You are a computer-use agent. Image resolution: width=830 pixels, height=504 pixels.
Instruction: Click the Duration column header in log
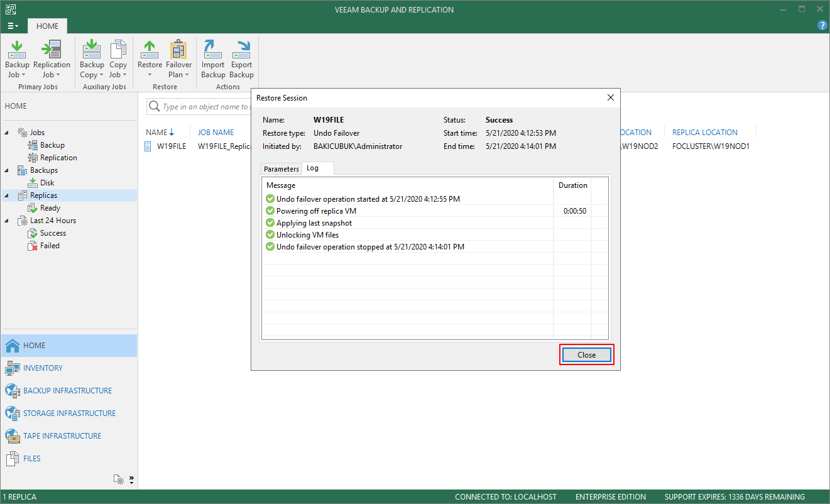coord(572,185)
